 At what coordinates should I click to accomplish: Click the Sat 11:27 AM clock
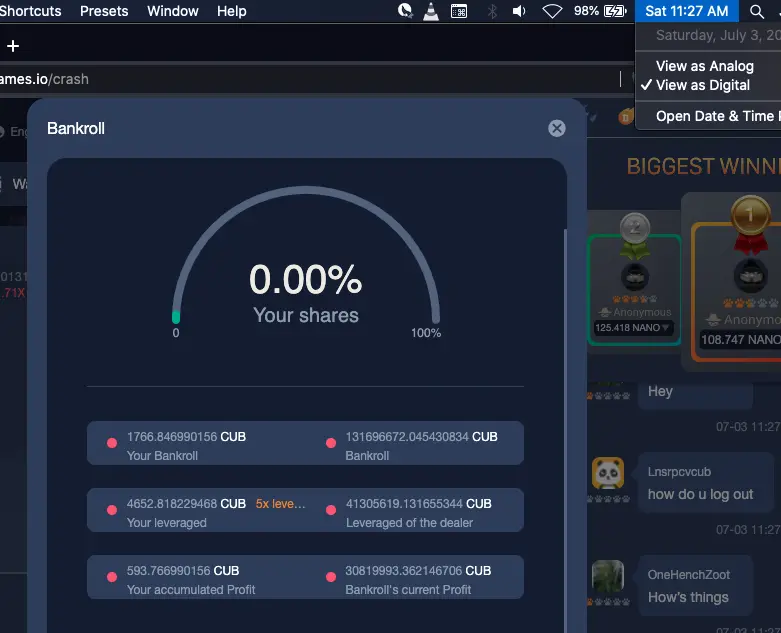coord(686,11)
